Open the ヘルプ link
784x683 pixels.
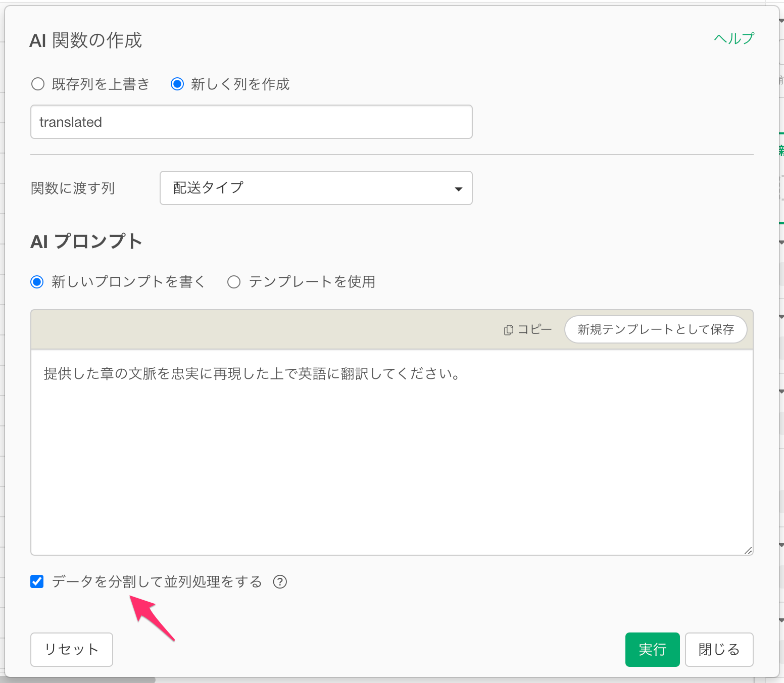(x=733, y=38)
